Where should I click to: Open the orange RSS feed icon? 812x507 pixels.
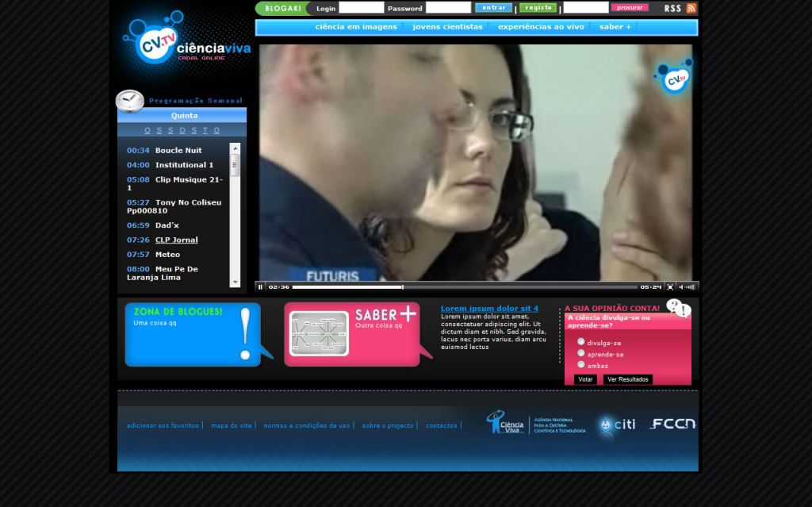[691, 8]
